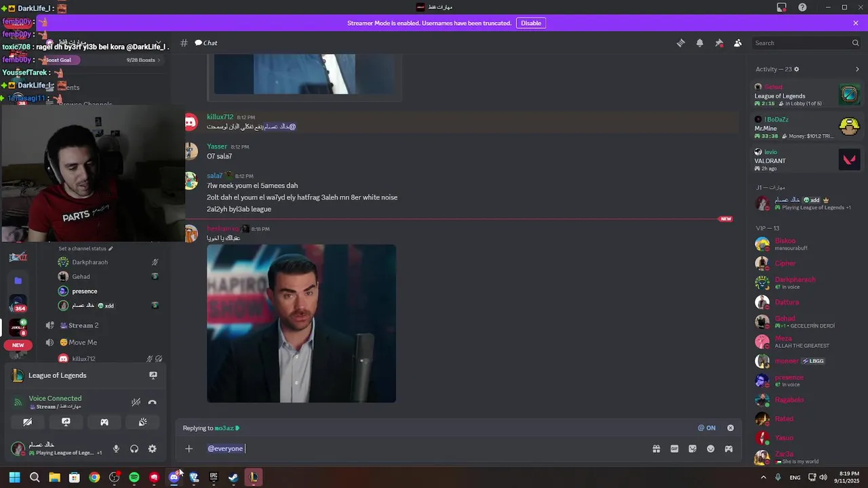Open levio VALORANT activity card
This screenshot has width=868, height=488.
807,160
